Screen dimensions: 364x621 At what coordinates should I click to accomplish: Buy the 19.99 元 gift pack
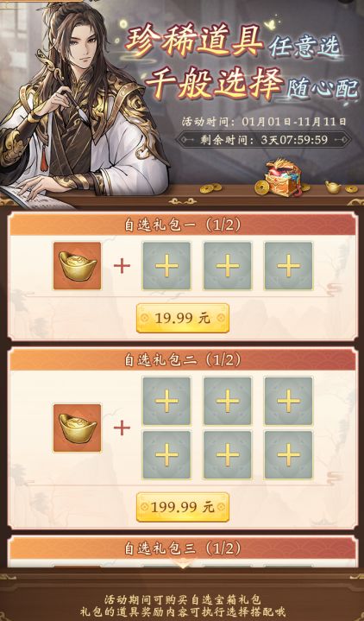pos(182,318)
